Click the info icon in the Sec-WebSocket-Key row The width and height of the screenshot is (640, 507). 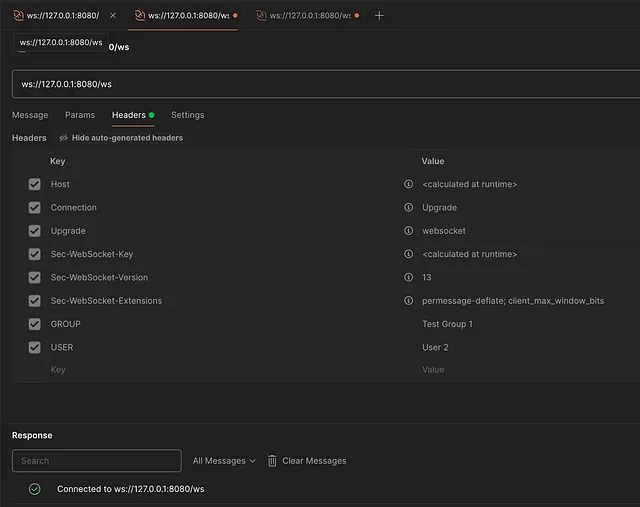[x=408, y=254]
